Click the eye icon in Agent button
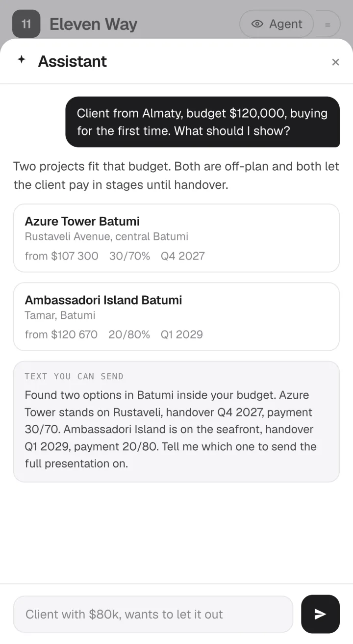This screenshot has height=644, width=353. [257, 24]
